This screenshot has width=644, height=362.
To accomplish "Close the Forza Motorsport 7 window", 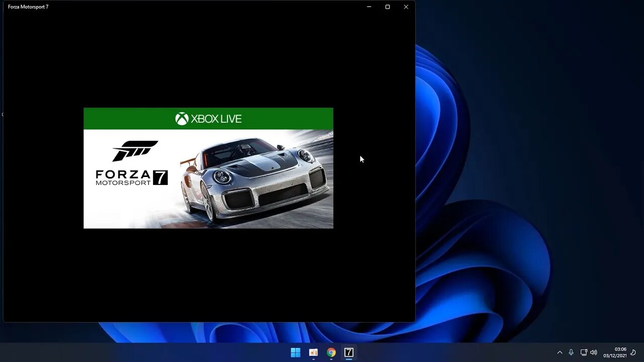I will [406, 7].
